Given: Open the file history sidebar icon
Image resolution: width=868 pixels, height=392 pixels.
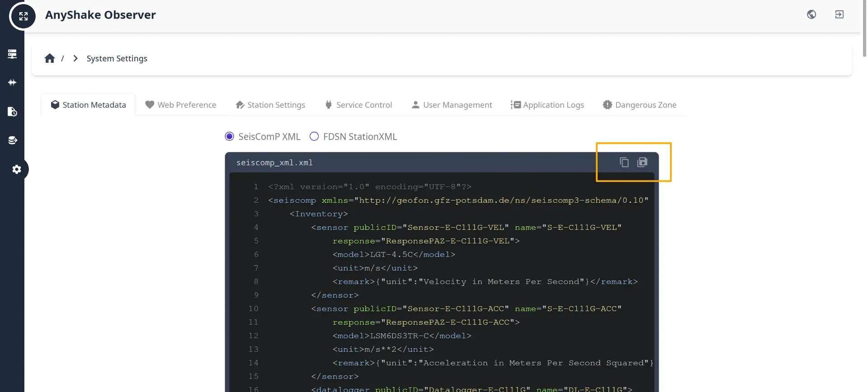Looking at the screenshot, I should tap(12, 112).
